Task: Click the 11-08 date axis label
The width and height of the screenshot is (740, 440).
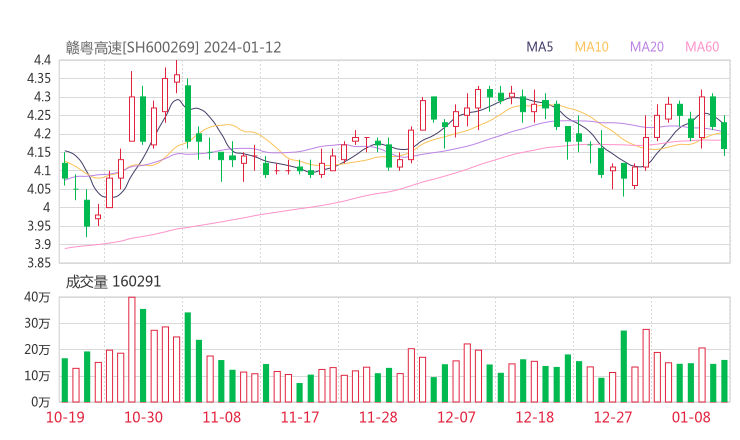Action: 221,417
